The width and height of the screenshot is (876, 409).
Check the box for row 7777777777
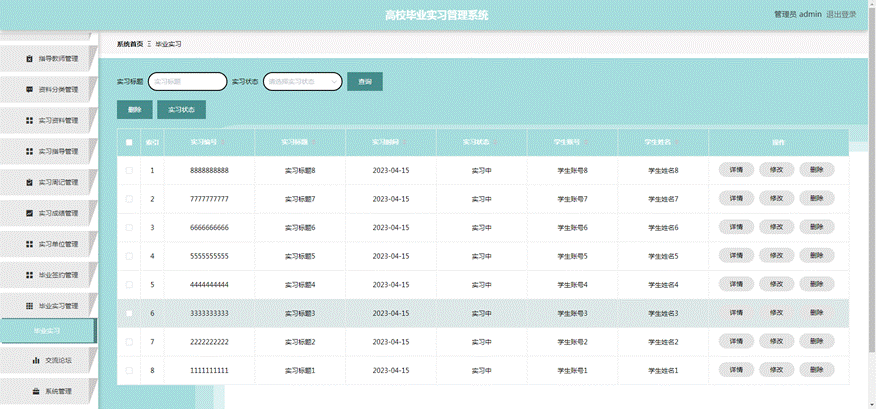tap(129, 199)
